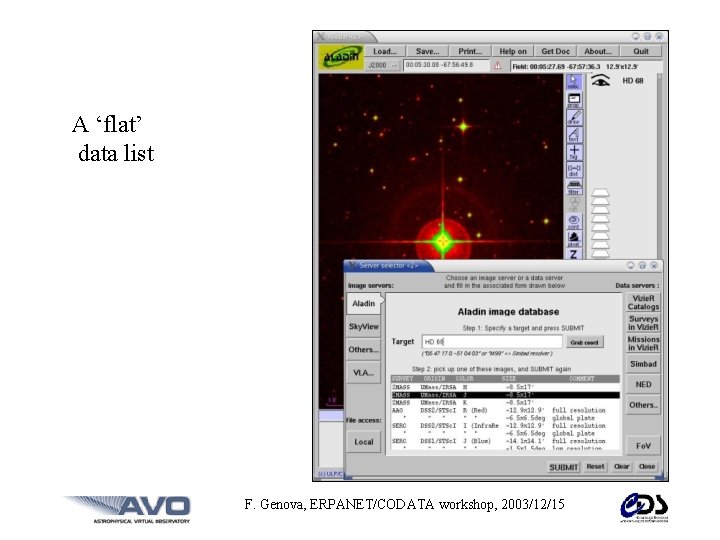This screenshot has height=540, width=720.
Task: Use the dist measurement tool
Action: click(x=574, y=170)
